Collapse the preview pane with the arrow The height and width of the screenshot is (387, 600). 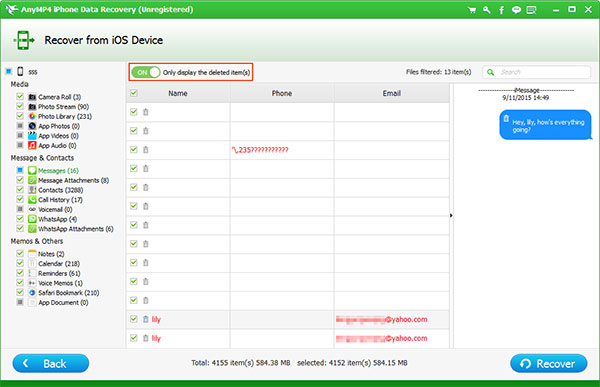pyautogui.click(x=451, y=216)
